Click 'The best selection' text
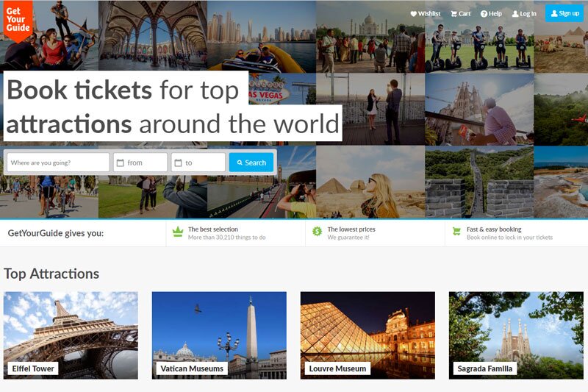Image resolution: width=588 pixels, height=392 pixels. point(213,229)
